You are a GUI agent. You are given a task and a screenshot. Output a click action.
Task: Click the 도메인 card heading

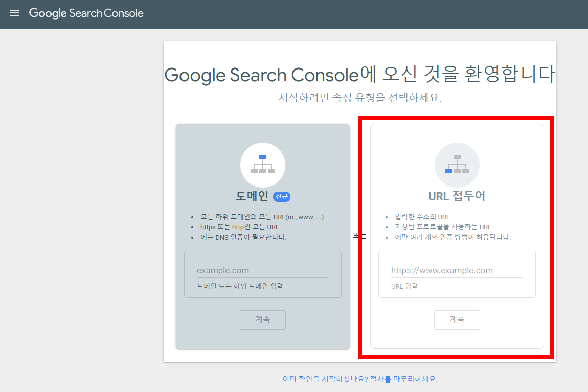(252, 196)
